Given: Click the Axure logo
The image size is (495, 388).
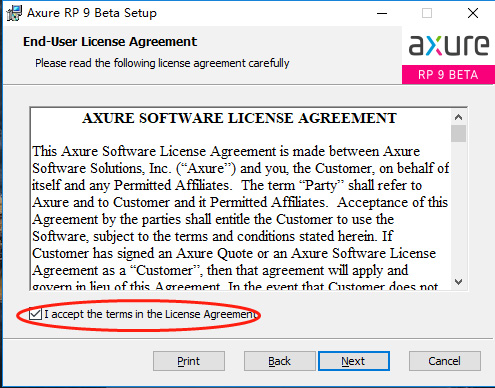Looking at the screenshot, I should (449, 45).
